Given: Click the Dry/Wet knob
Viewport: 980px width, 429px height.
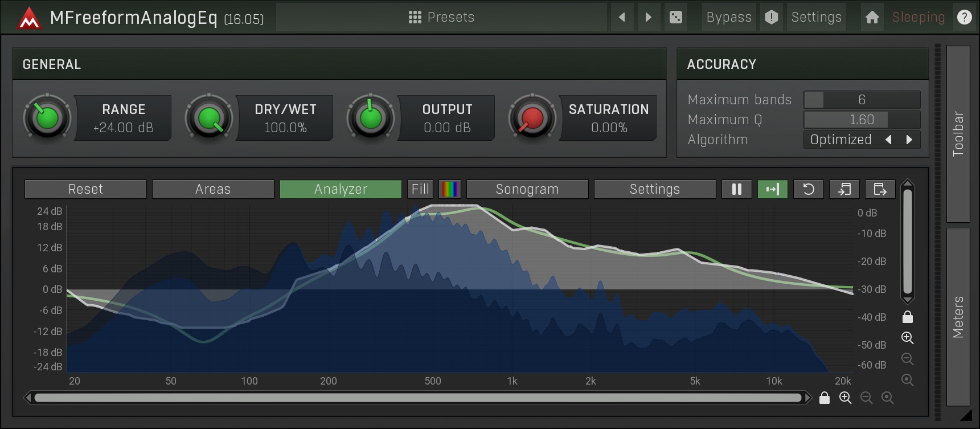Looking at the screenshot, I should [209, 118].
